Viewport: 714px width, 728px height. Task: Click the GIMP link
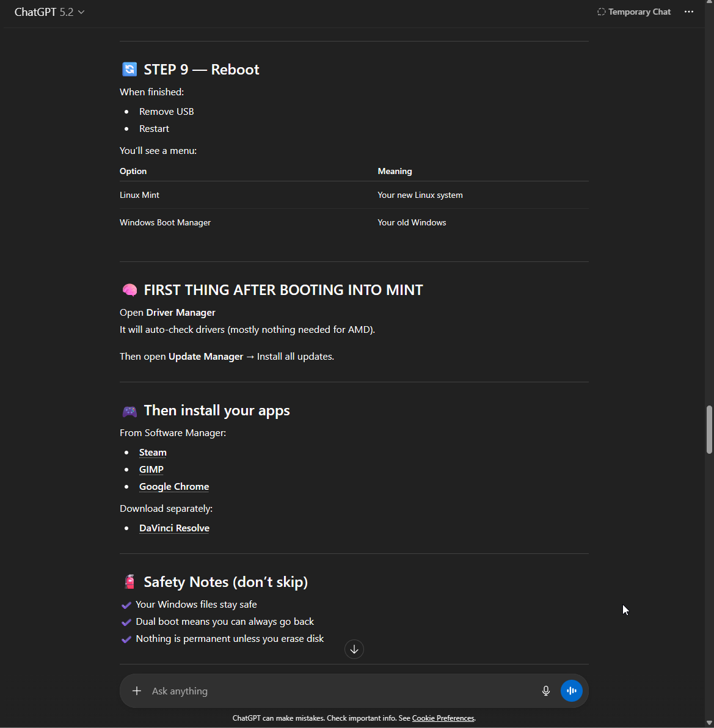coord(151,470)
